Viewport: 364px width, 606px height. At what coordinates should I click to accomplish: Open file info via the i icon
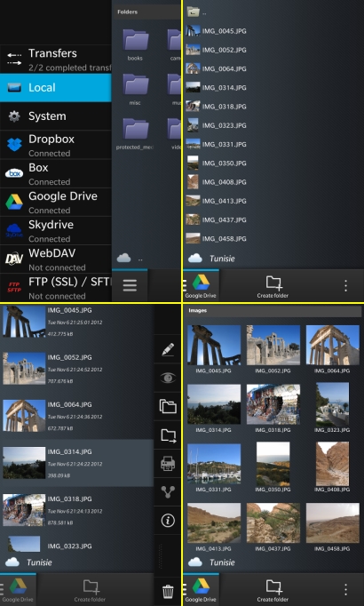tap(168, 520)
